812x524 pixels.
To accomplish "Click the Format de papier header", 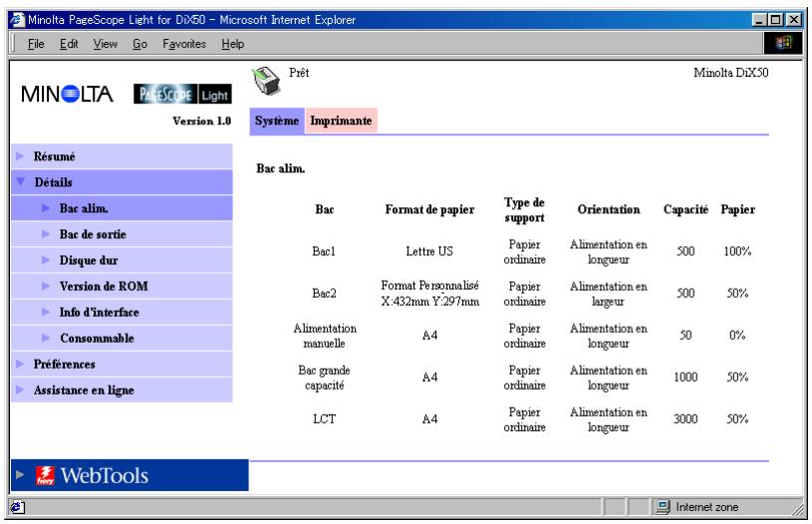I will [x=429, y=210].
